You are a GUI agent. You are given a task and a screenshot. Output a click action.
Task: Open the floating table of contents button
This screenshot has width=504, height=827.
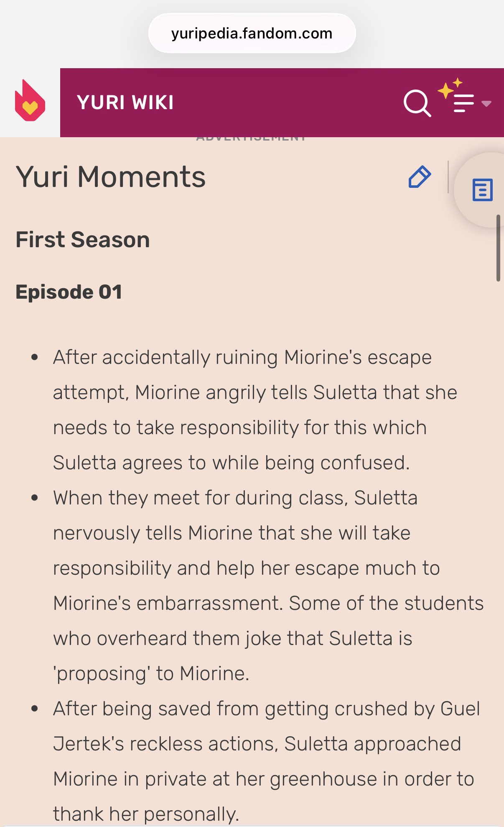pos(482,190)
